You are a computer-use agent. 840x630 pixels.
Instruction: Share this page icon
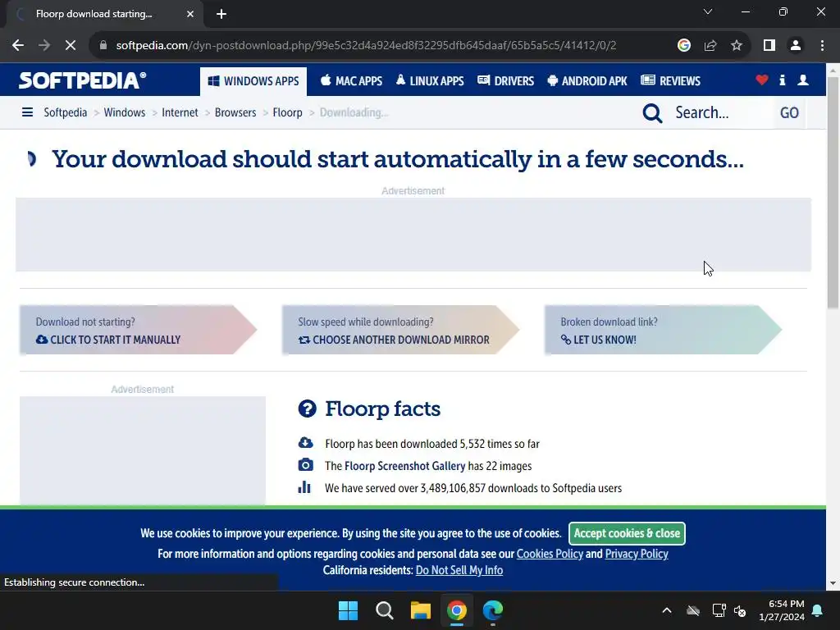tap(710, 46)
